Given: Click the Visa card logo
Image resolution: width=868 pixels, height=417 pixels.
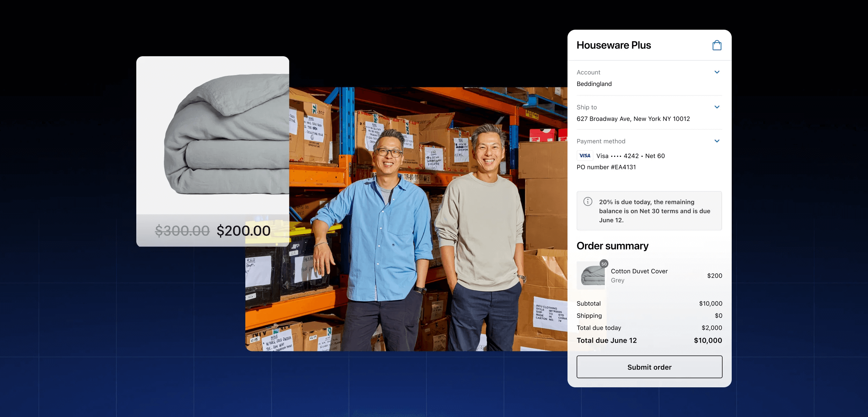Looking at the screenshot, I should [x=585, y=155].
